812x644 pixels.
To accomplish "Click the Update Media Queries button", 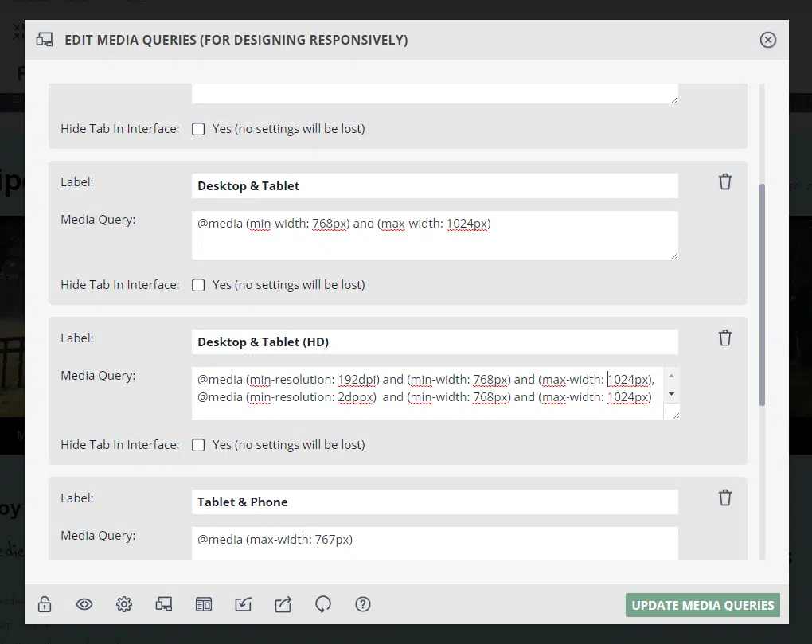I will click(x=702, y=605).
